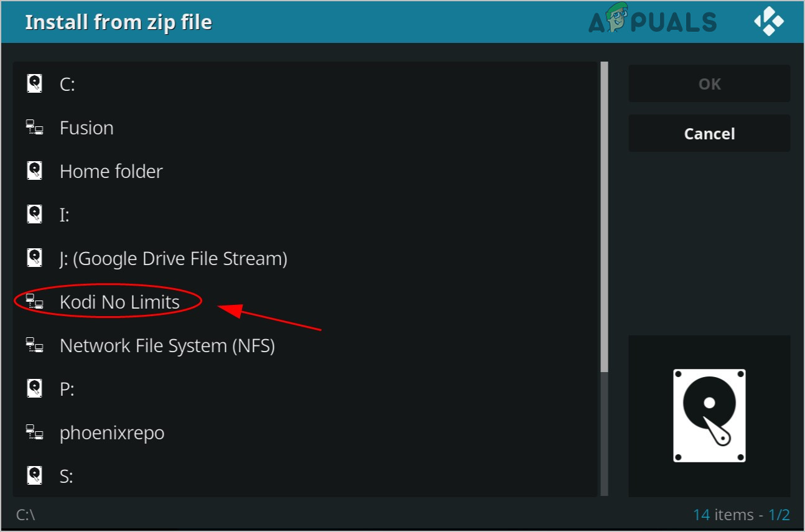Select the Fusion source
The width and height of the screenshot is (805, 532).
86,128
